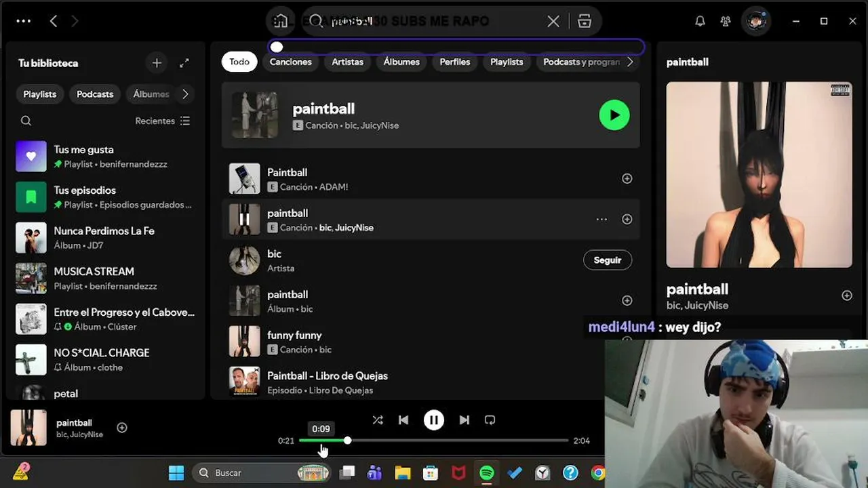
Task: Play the top result with green button
Action: (614, 115)
